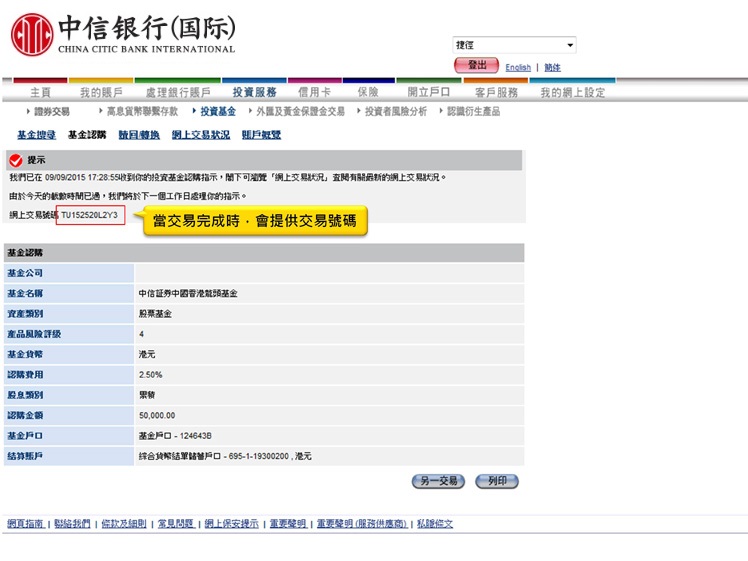The width and height of the screenshot is (748, 561).
Task: Switch to Simplified Chinese 简体 link
Action: 552,67
